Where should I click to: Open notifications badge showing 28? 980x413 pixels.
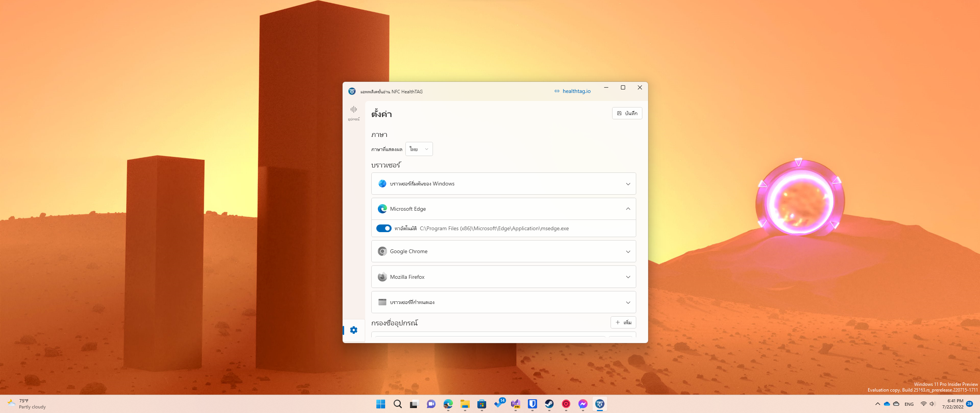pos(970,404)
